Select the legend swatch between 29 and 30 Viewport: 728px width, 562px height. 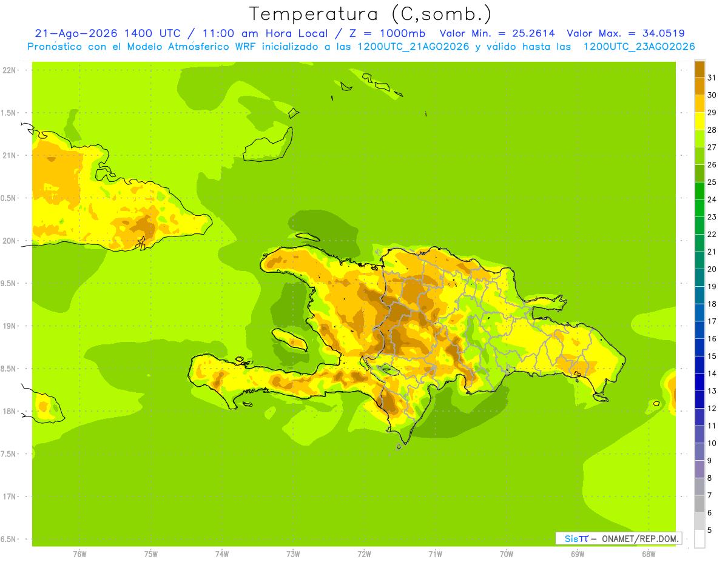click(699, 104)
